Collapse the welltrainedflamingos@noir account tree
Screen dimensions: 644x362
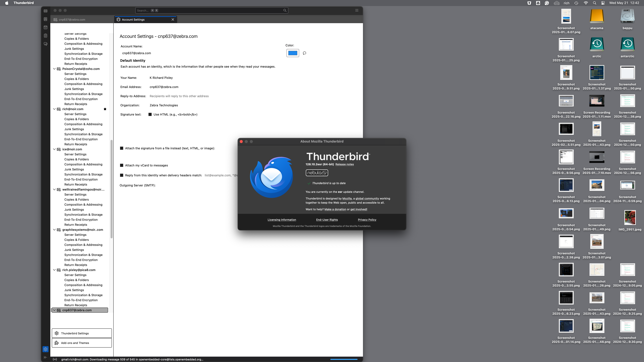coord(54,189)
